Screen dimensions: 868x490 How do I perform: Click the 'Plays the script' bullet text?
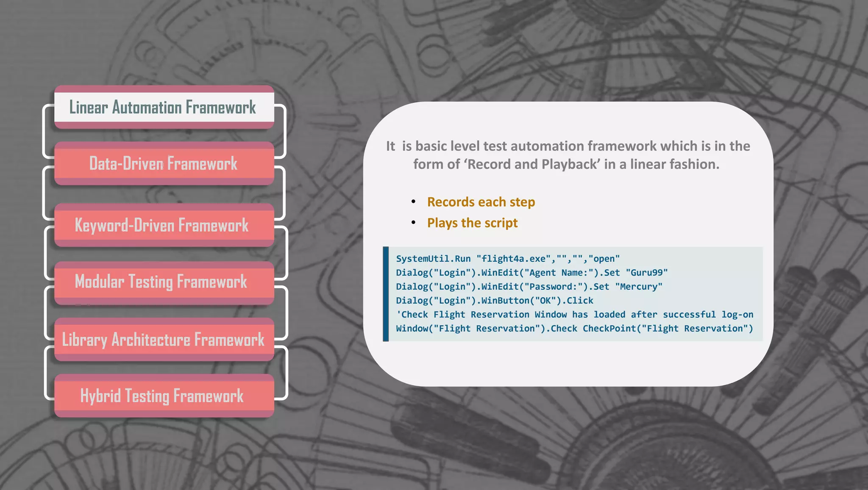click(472, 223)
